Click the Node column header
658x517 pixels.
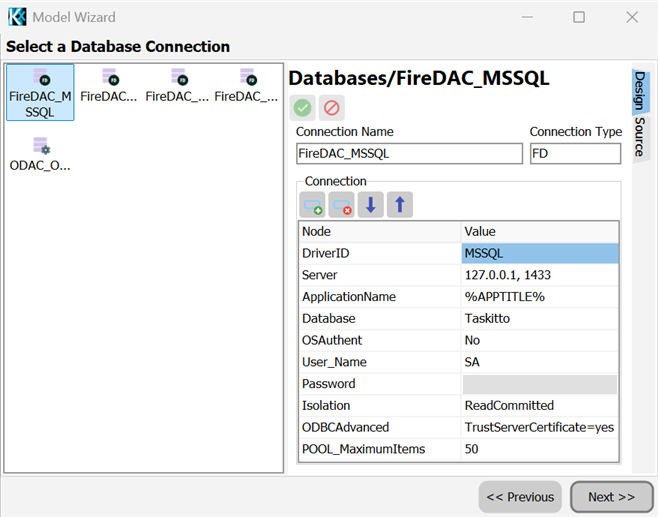pos(380,232)
